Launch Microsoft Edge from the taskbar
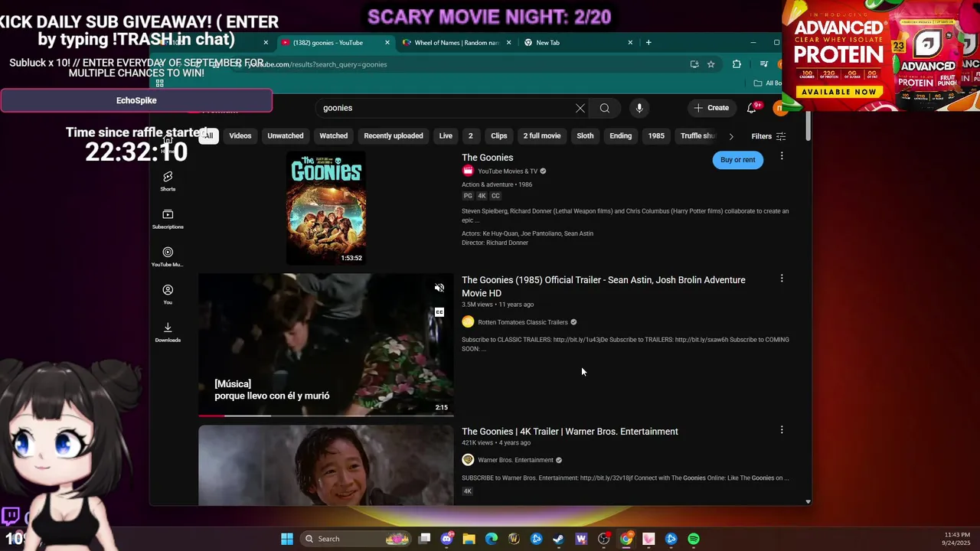The width and height of the screenshot is (980, 551). coord(492,539)
